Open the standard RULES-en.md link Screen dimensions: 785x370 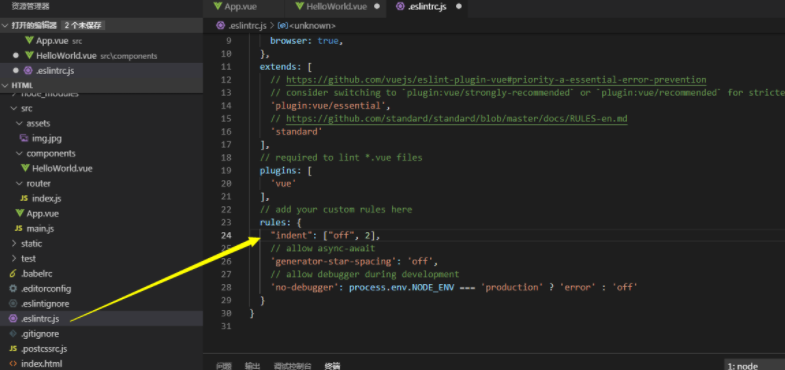[457, 119]
